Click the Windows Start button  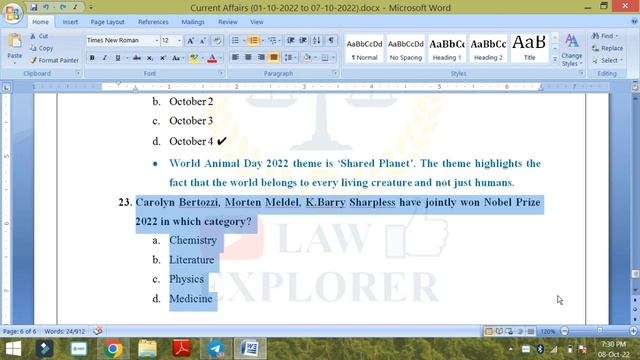pos(13,349)
